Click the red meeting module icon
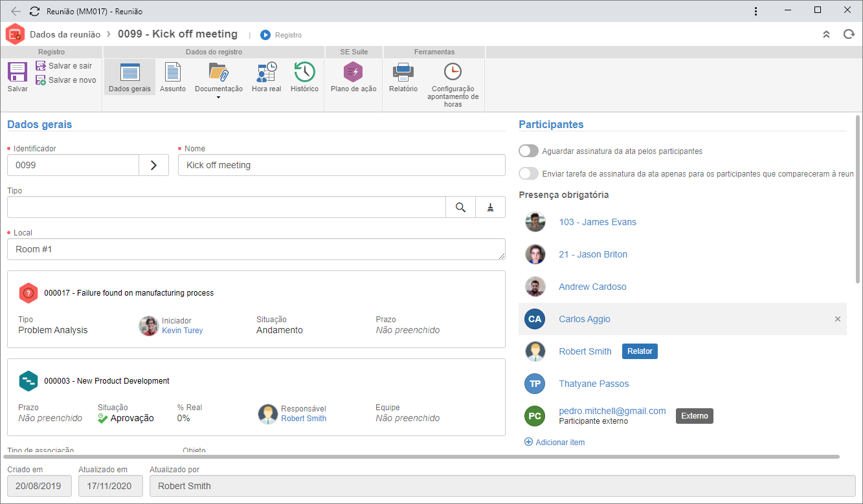Screen dimensions: 863x504 click(x=15, y=34)
